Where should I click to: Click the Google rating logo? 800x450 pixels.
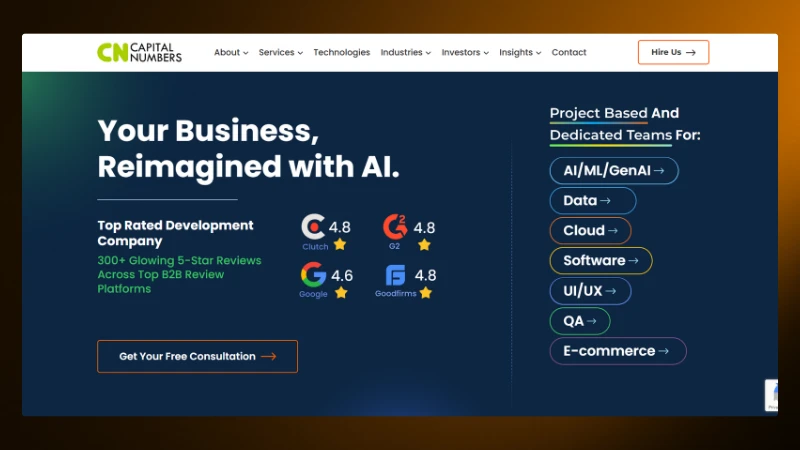313,274
